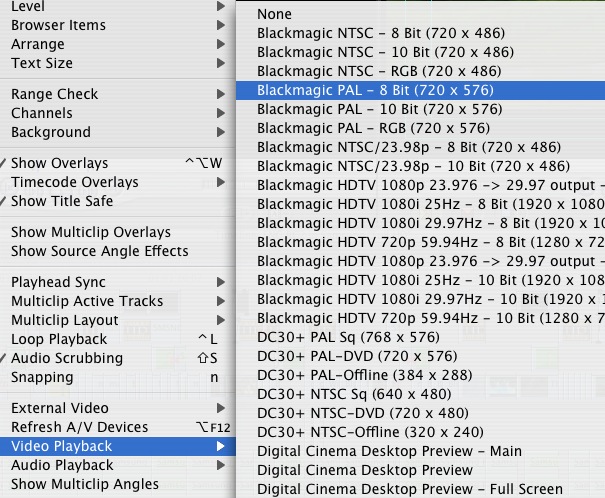Open the Multiclip Layout submenu
The height and width of the screenshot is (498, 605).
(x=118, y=320)
